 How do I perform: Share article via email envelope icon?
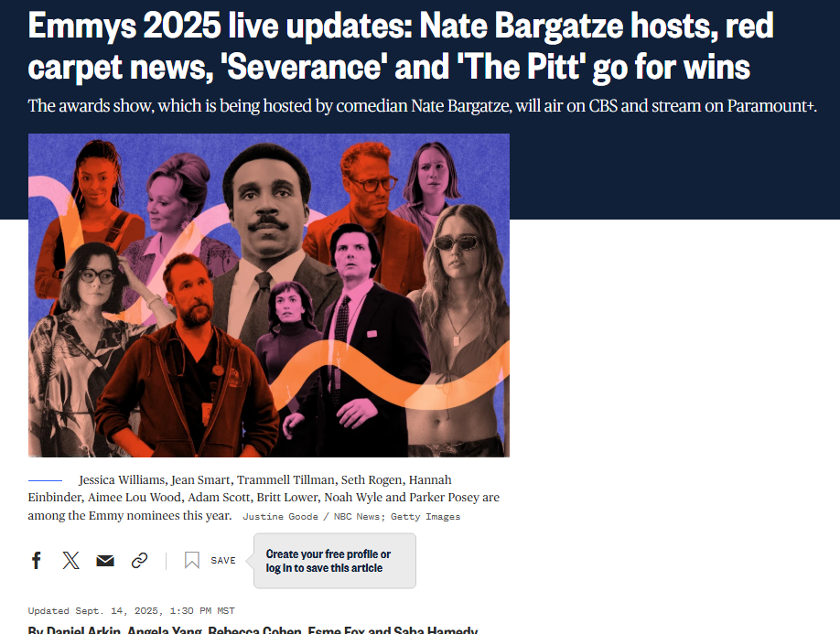tap(105, 561)
